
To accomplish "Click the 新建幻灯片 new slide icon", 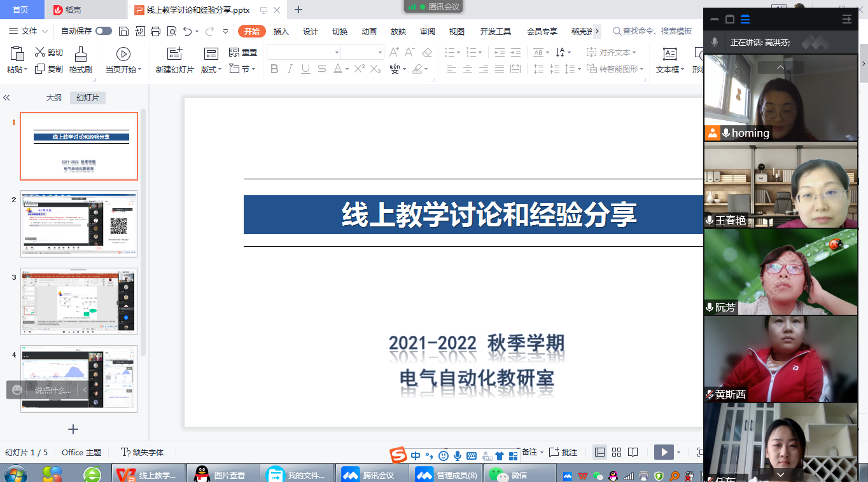I will (174, 54).
